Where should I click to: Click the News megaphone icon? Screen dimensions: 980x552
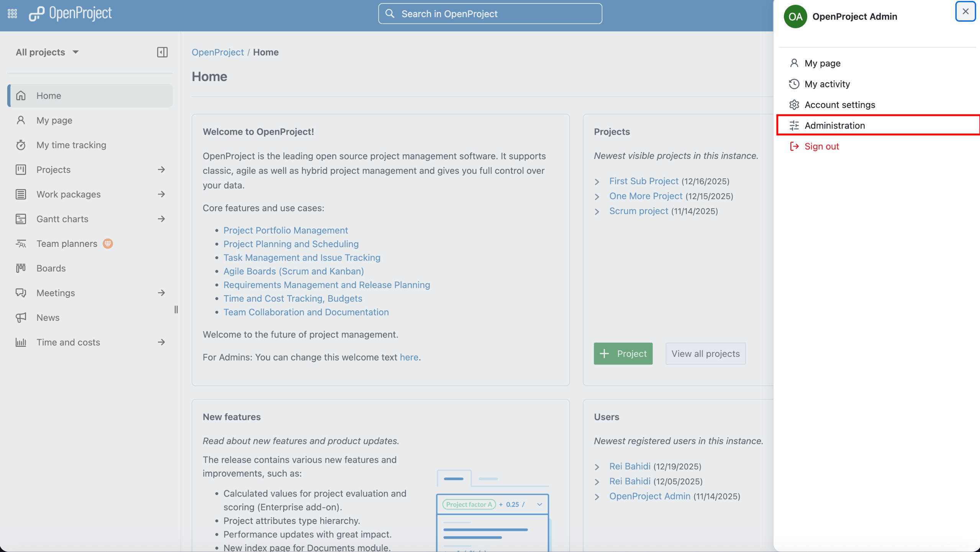(21, 318)
